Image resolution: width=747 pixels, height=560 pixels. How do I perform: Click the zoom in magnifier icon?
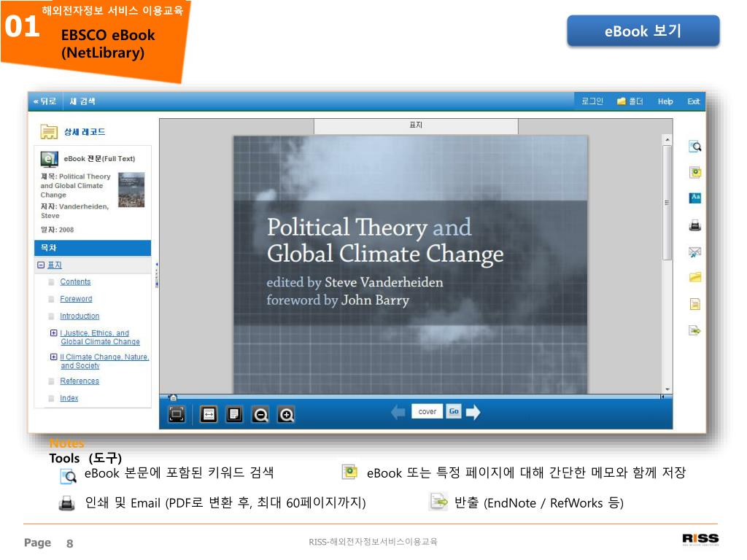286,414
